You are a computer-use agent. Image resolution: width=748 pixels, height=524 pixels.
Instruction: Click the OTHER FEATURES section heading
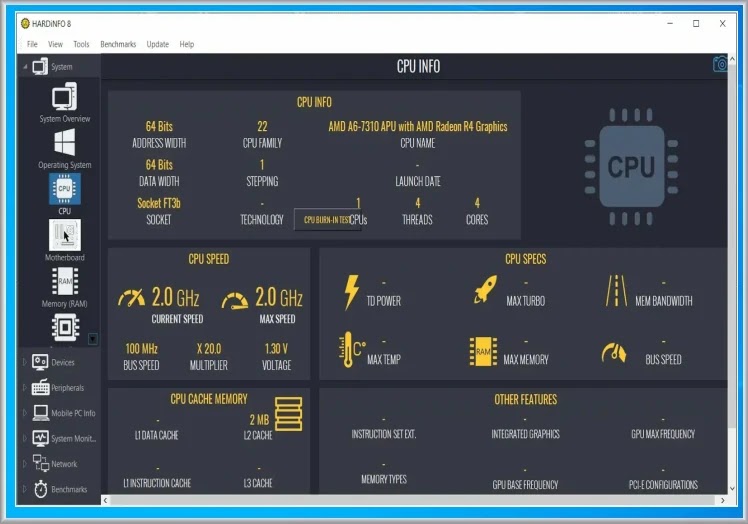pos(525,399)
